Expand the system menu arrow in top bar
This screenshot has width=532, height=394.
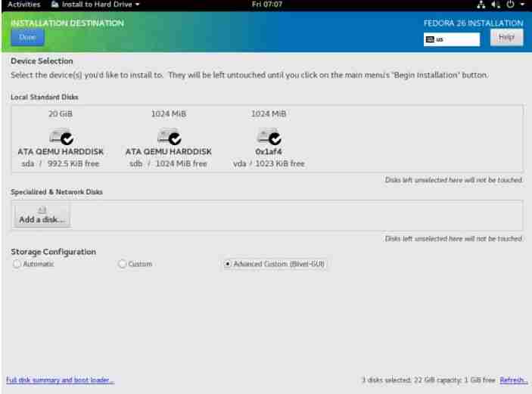[x=522, y=5]
